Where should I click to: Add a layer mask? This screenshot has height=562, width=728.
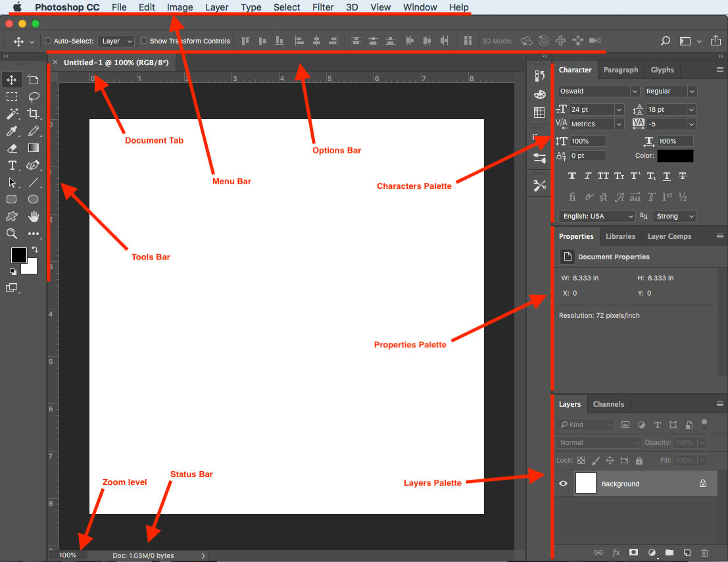click(x=633, y=552)
